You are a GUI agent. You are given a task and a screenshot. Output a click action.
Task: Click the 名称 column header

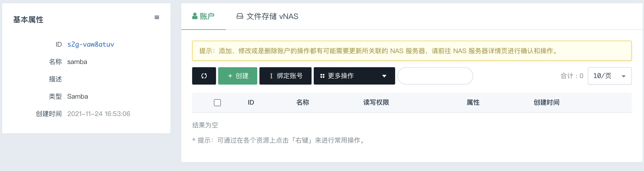[x=303, y=102]
